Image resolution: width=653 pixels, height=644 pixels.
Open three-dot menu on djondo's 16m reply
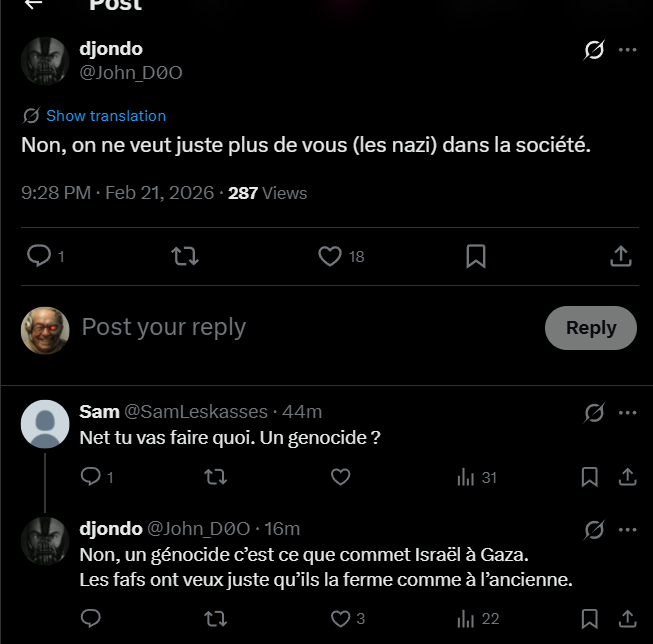click(627, 529)
